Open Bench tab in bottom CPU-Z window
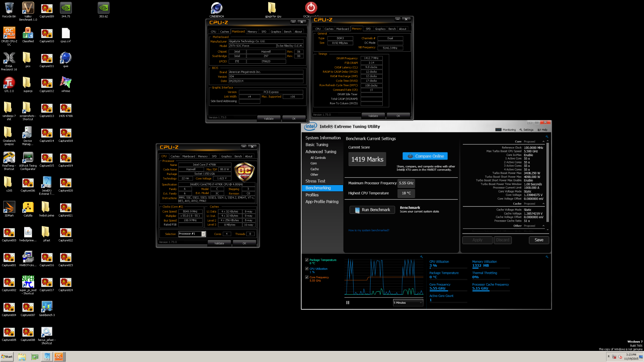 pyautogui.click(x=238, y=156)
